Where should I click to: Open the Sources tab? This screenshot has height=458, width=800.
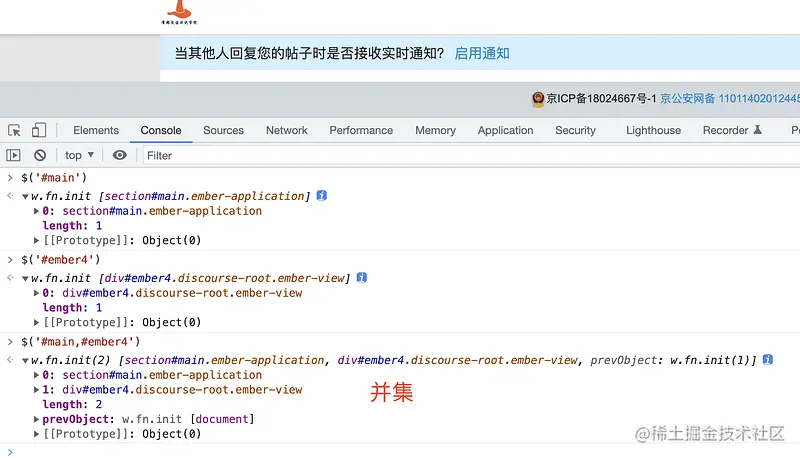pos(223,131)
